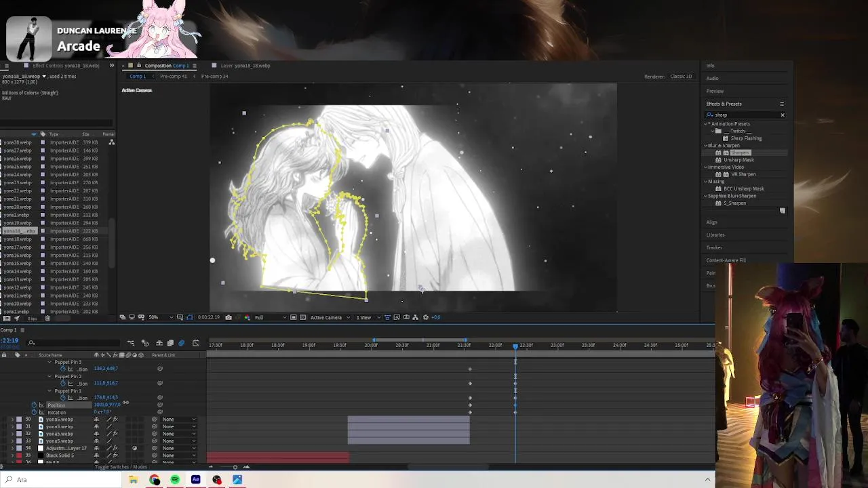The height and width of the screenshot is (488, 868).
Task: Click show channel color management icon
Action: click(247, 317)
